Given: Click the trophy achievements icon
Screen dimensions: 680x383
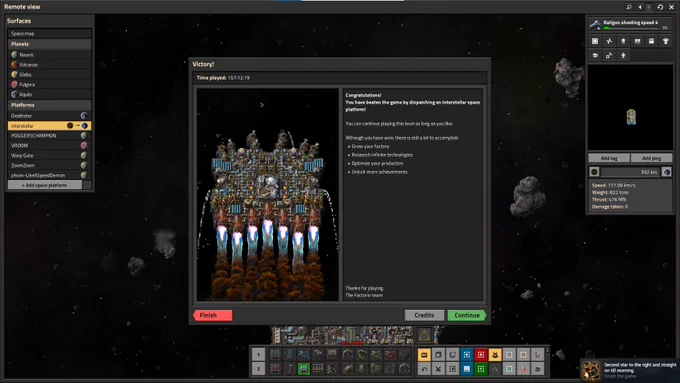Looking at the screenshot, I should (x=666, y=41).
